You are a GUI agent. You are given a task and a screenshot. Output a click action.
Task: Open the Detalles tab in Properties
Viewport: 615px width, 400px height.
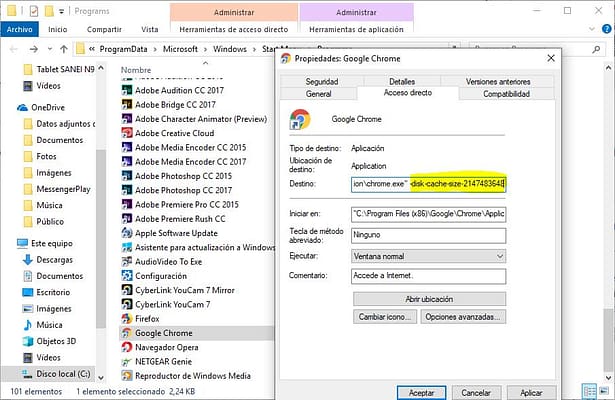point(402,81)
